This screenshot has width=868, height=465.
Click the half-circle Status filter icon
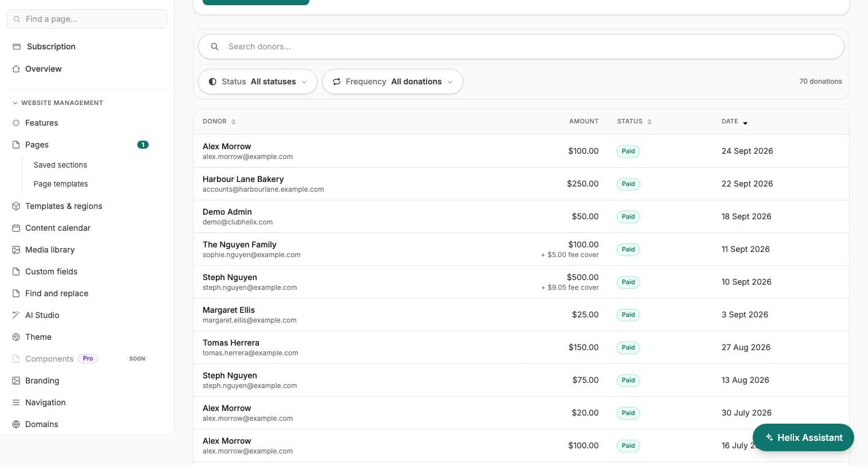pyautogui.click(x=212, y=82)
